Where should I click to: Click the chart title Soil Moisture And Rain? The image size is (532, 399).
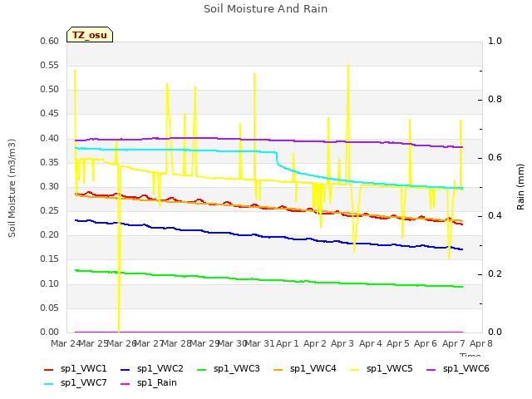[x=266, y=9]
